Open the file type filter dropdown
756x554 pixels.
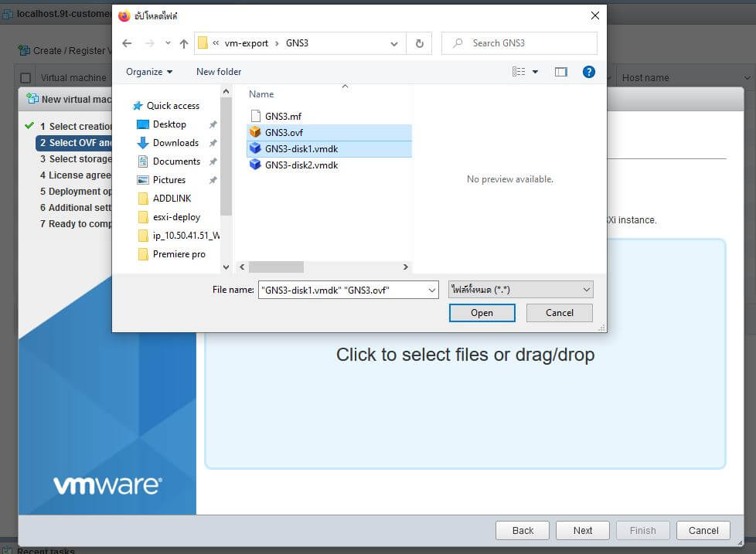coord(521,290)
